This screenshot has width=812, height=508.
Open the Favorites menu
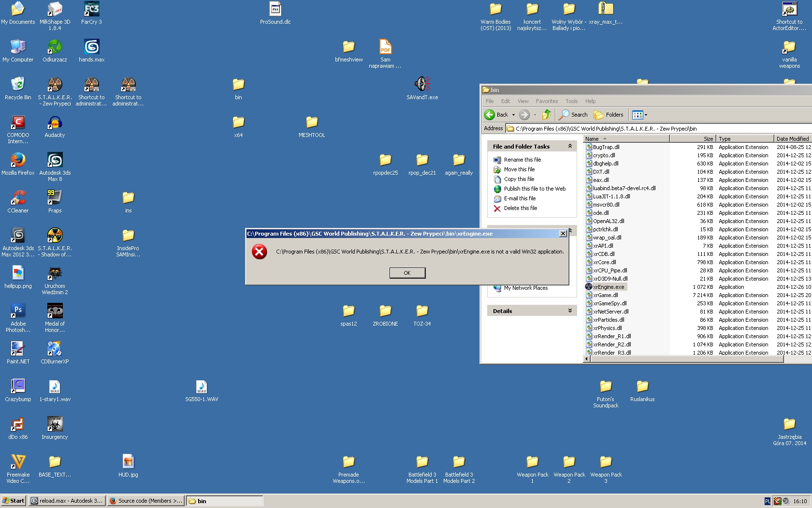[547, 101]
